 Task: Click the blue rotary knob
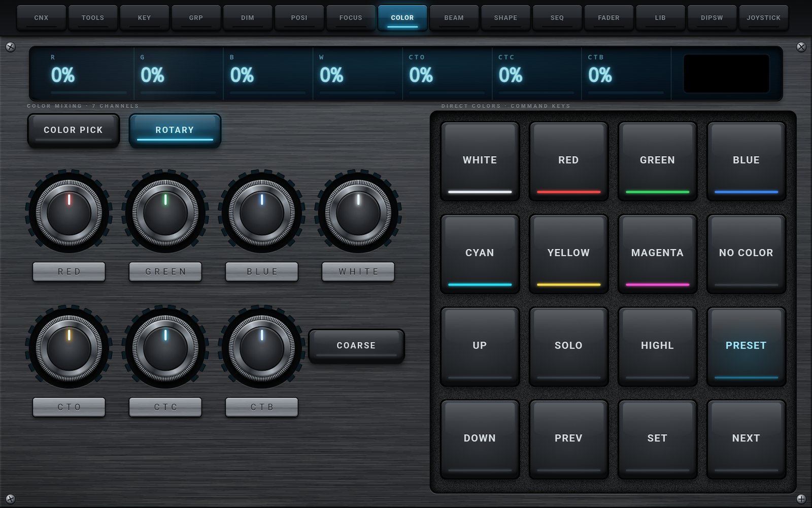[x=262, y=212]
